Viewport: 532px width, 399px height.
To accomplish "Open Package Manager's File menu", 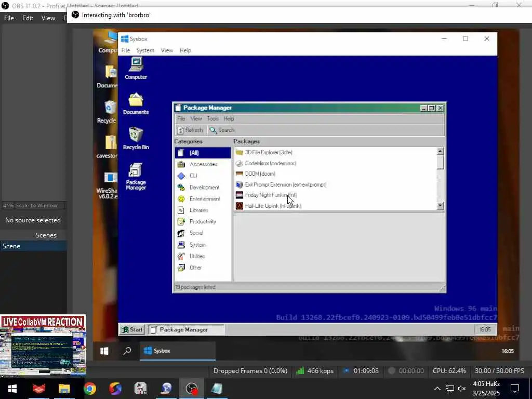I will pos(181,119).
